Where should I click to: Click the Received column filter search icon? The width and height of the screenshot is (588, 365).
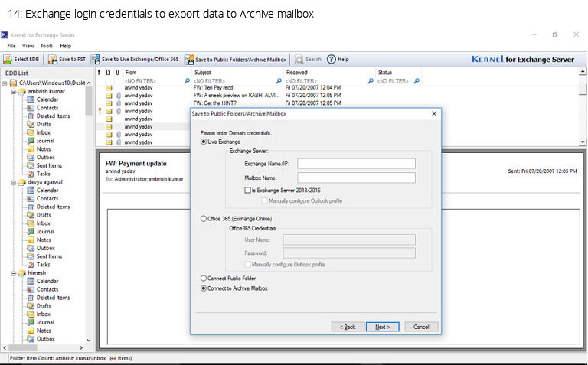[371, 81]
